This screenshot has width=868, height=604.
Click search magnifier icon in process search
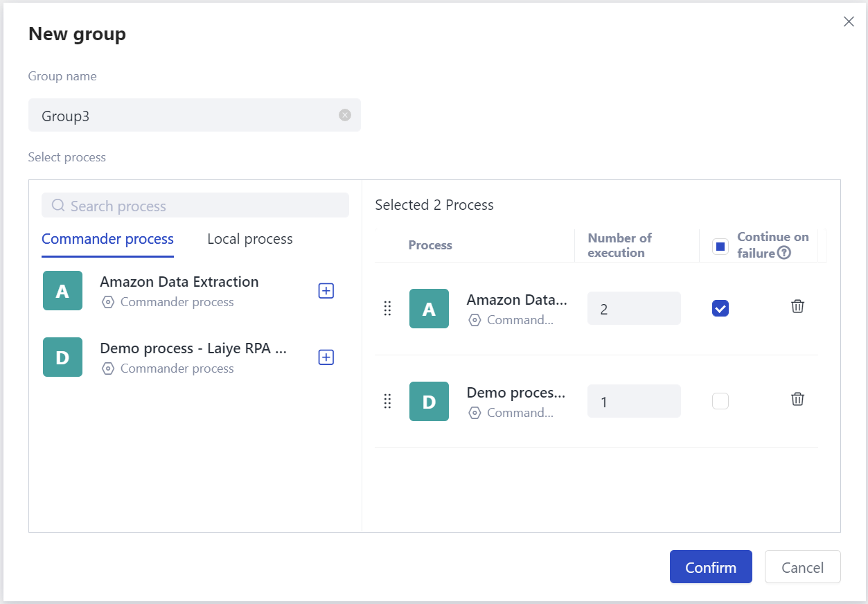click(58, 206)
